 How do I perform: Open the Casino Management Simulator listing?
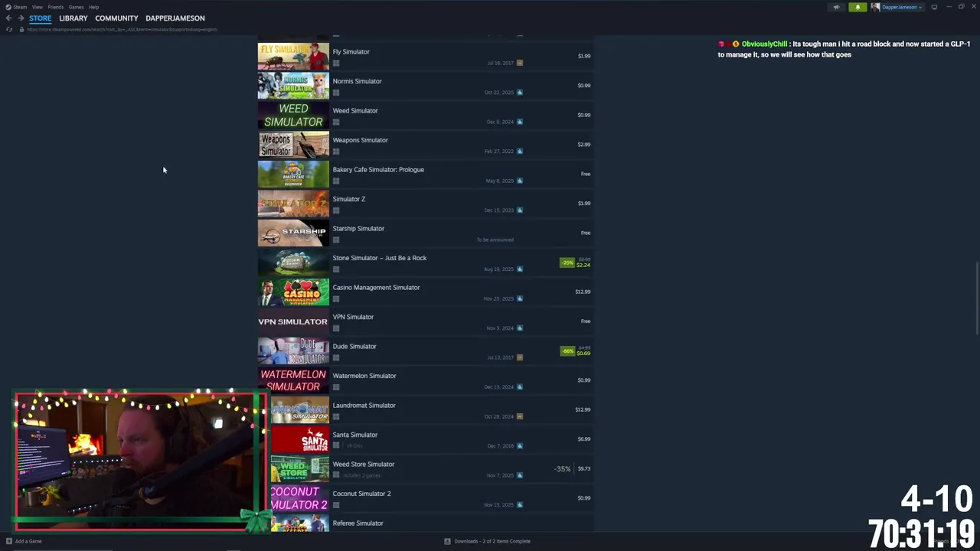tap(425, 292)
